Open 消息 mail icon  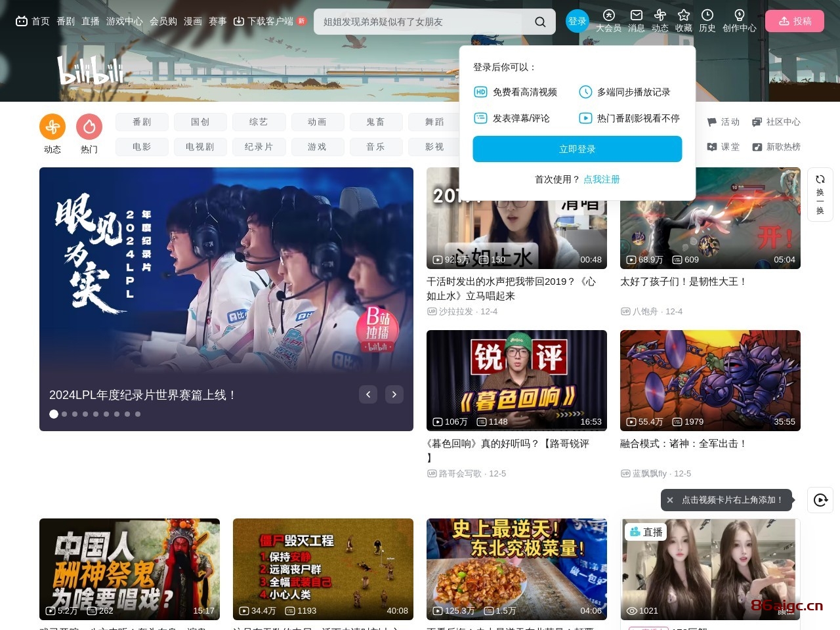tap(637, 21)
